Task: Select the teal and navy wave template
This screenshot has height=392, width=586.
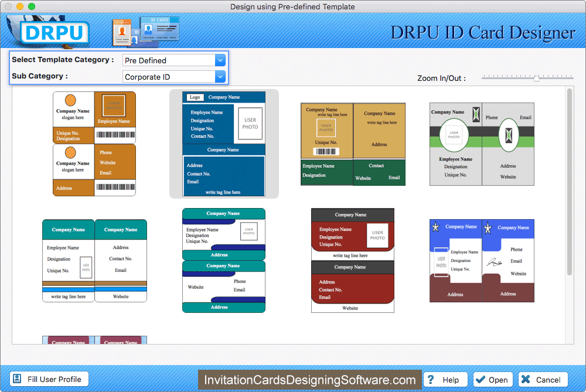Action: [224, 261]
